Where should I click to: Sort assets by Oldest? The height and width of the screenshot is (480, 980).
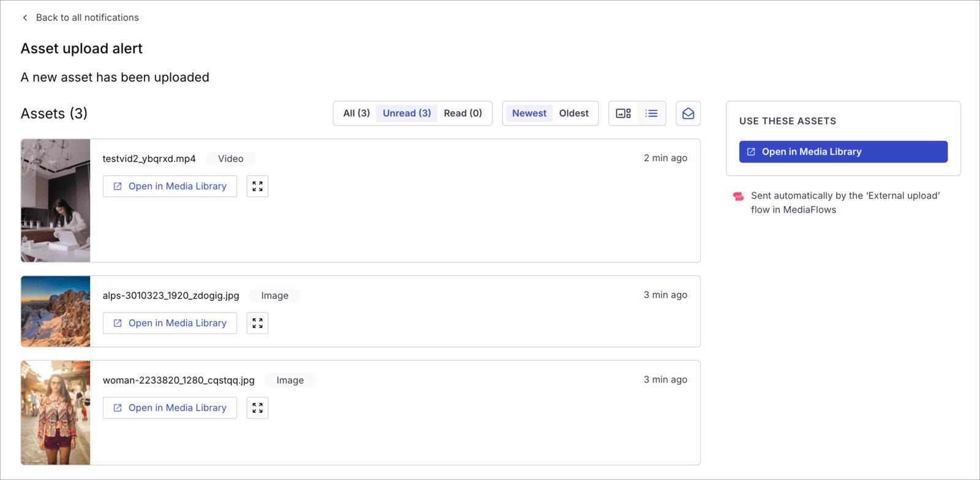tap(574, 113)
